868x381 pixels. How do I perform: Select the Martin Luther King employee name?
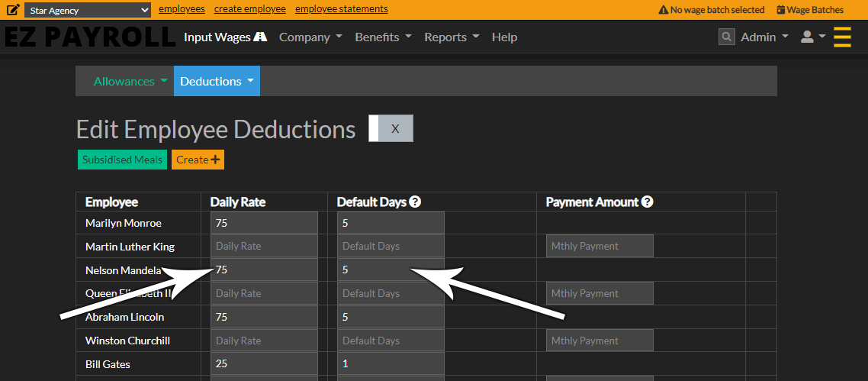(x=130, y=247)
